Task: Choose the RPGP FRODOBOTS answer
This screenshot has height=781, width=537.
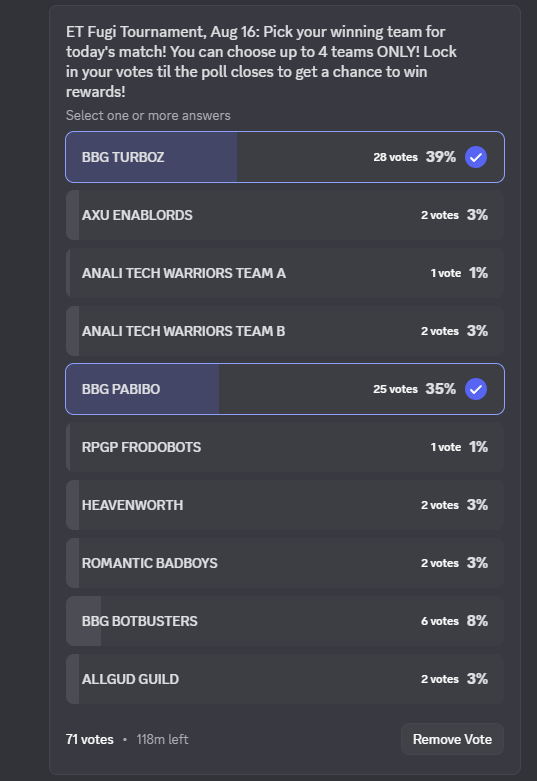Action: point(285,447)
